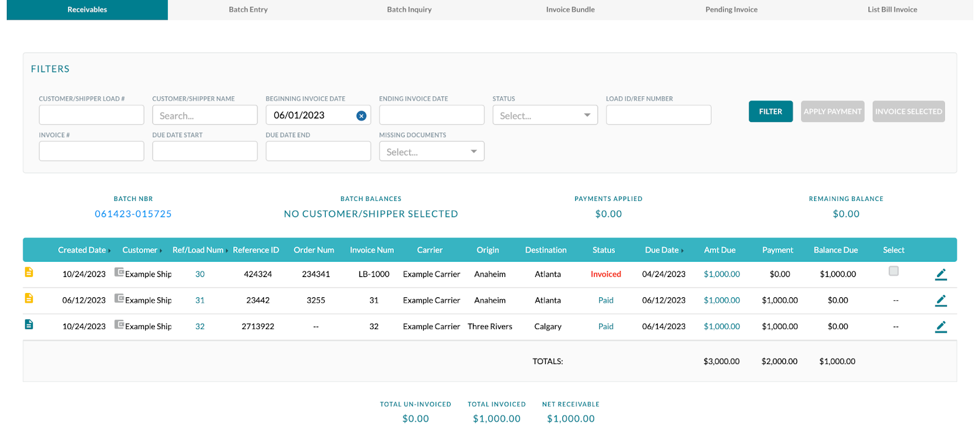
Task: Go to the Invoice Bundle tab
Action: click(x=570, y=10)
